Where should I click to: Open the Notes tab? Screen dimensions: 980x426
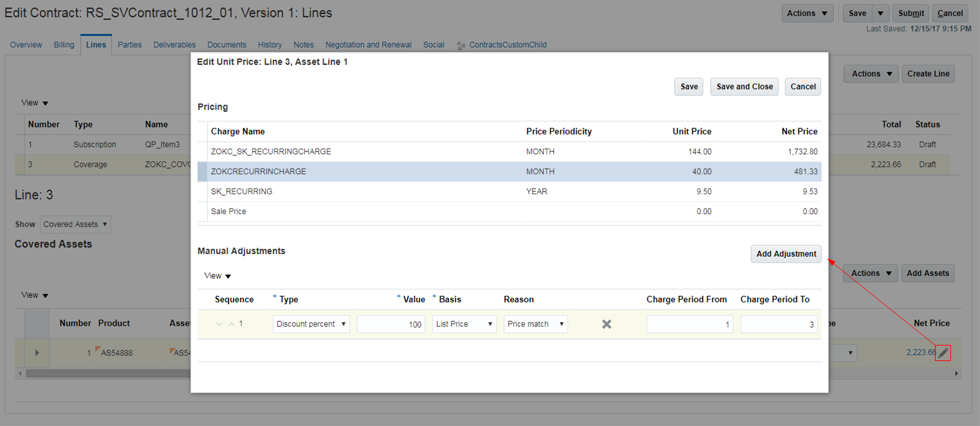point(304,45)
